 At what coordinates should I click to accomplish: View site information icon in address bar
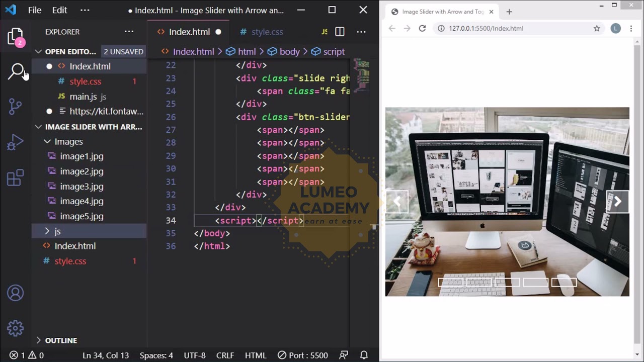pyautogui.click(x=441, y=29)
